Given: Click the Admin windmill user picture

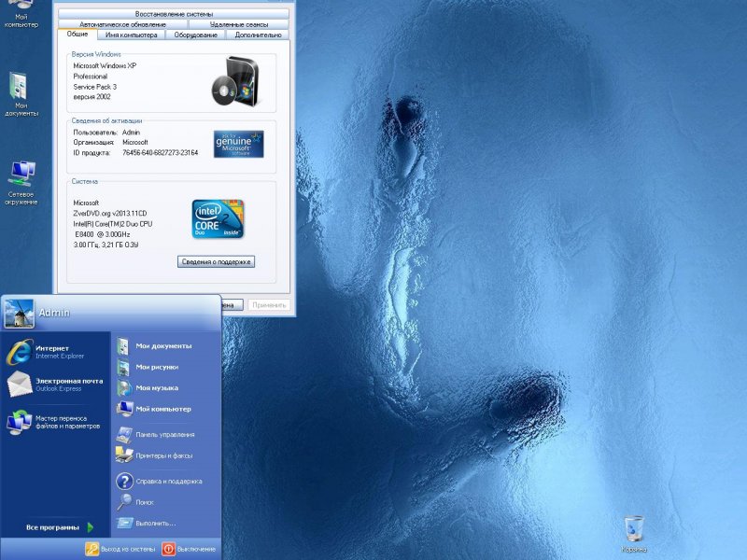Looking at the screenshot, I should (19, 314).
